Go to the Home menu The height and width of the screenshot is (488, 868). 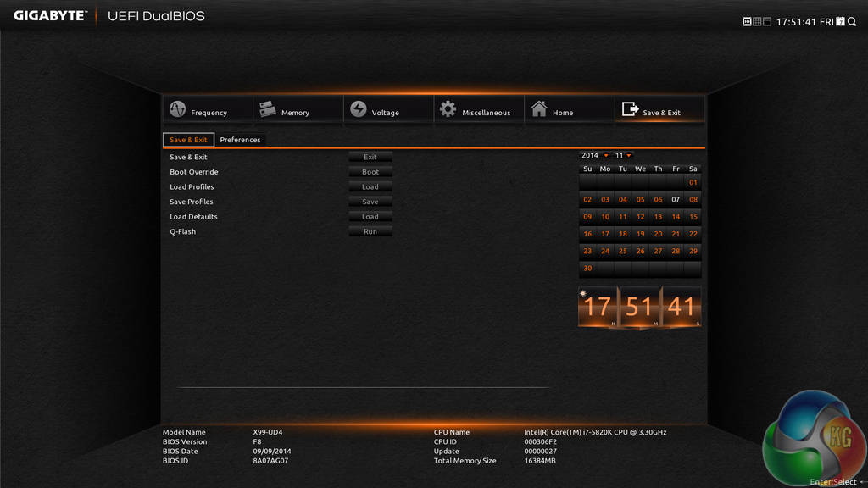pyautogui.click(x=569, y=109)
